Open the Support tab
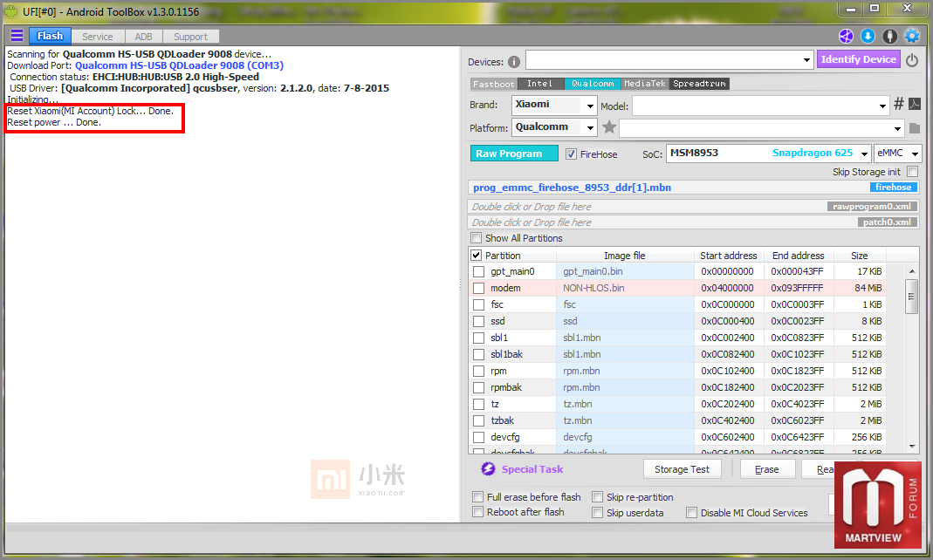 (x=190, y=37)
